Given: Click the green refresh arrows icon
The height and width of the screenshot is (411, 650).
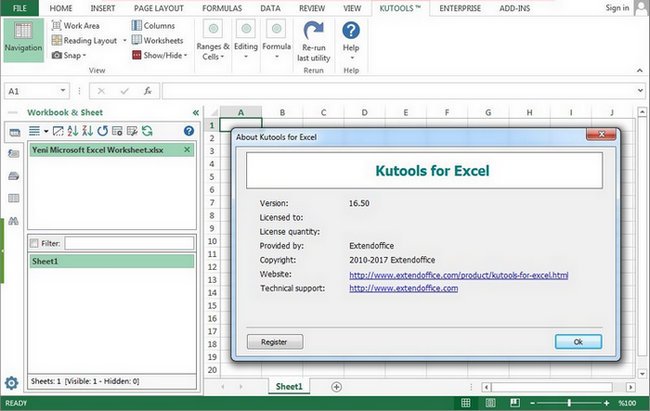Looking at the screenshot, I should [x=147, y=131].
